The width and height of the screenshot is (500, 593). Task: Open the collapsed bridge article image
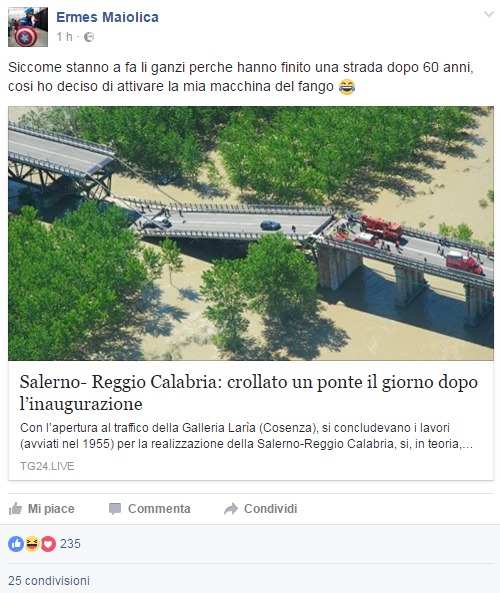[251, 233]
